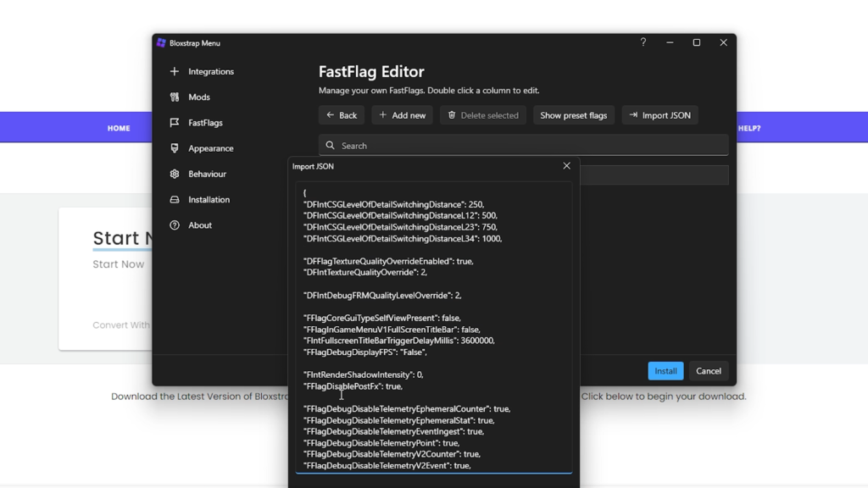Click the DFIntTextureQualityOverride line in the JSON

[x=365, y=272]
